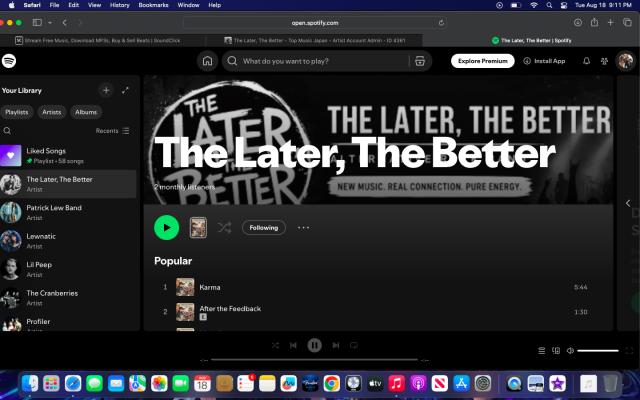Skip to previous track in player bar
The height and width of the screenshot is (400, 640).
(x=293, y=345)
